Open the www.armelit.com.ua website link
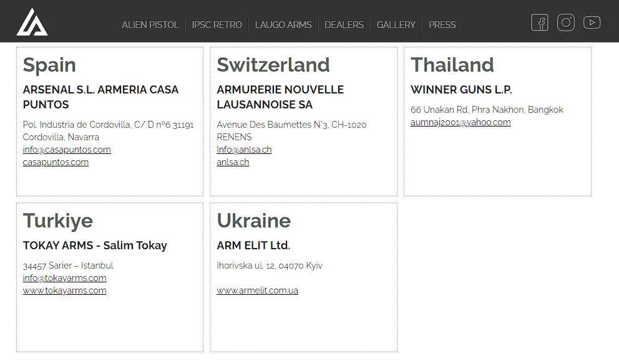 tap(257, 290)
